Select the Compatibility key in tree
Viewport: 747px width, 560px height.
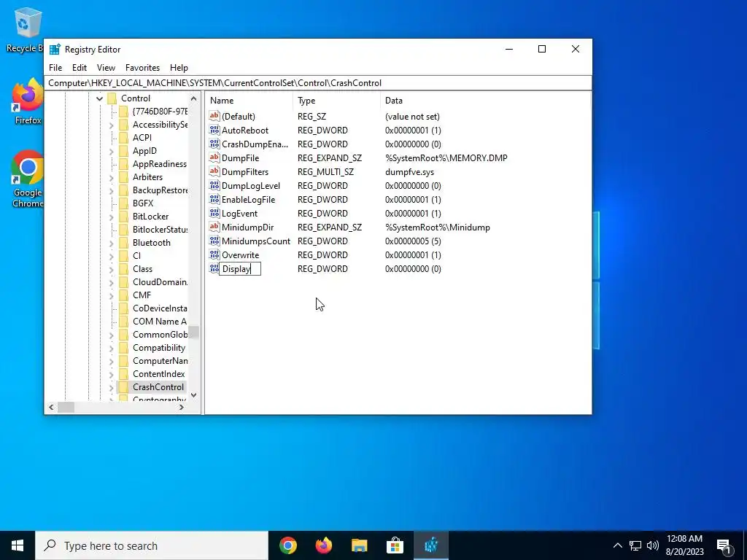click(x=159, y=348)
